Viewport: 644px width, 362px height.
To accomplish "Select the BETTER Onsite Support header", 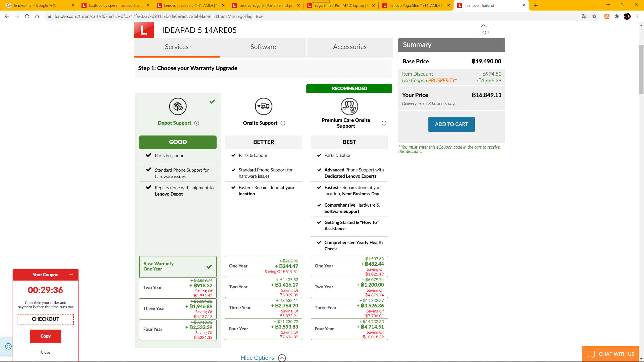I will [x=264, y=142].
